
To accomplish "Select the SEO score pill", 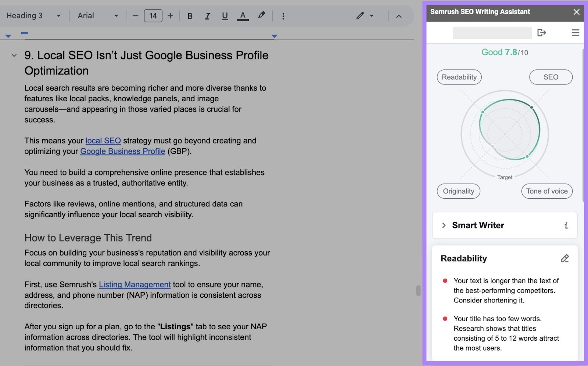I will (x=551, y=77).
